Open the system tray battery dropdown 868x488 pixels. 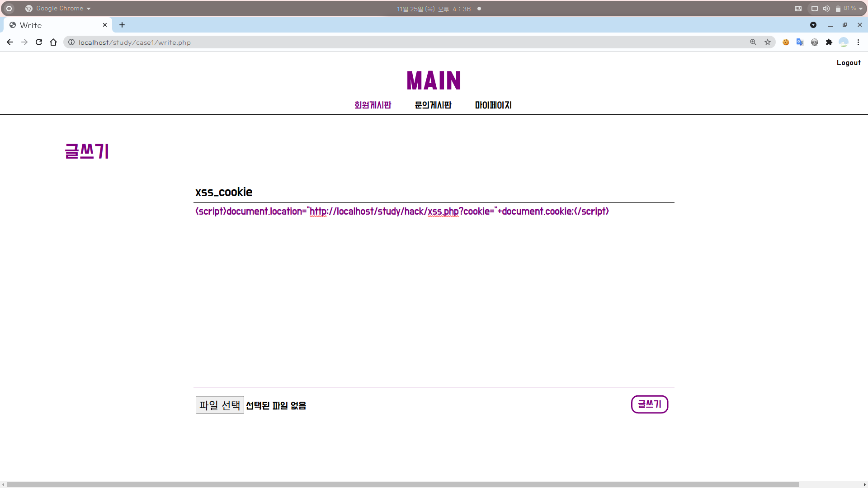pos(861,8)
